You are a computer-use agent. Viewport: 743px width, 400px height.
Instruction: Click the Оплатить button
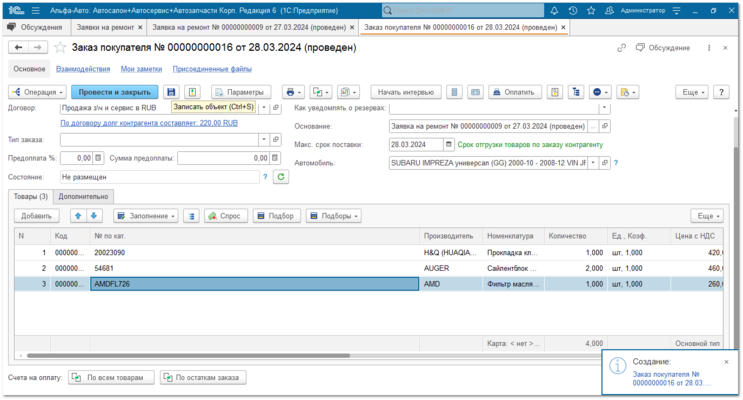click(x=515, y=92)
